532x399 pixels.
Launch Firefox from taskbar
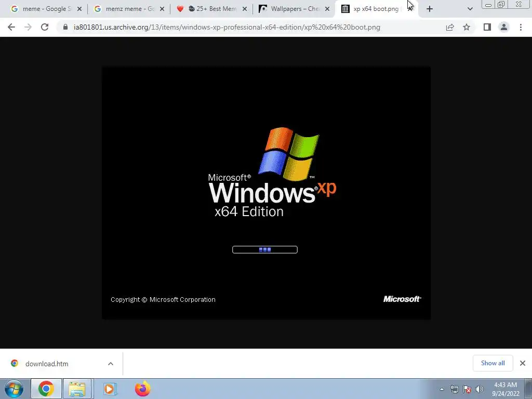tap(143, 389)
